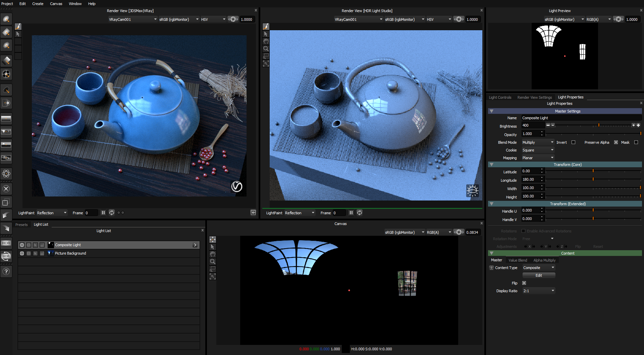644x355 pixels.
Task: Select the pointer tool in 3DSMax render view
Action: pos(18,34)
